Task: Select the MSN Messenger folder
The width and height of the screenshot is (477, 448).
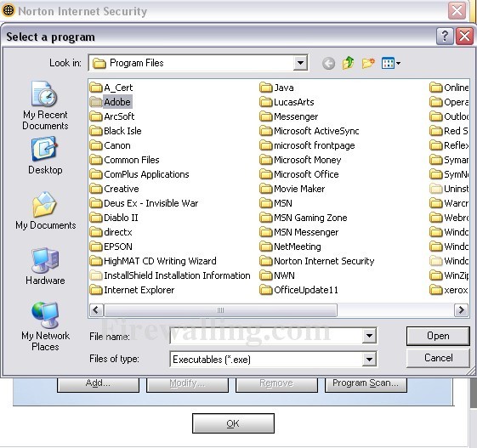Action: (299, 232)
